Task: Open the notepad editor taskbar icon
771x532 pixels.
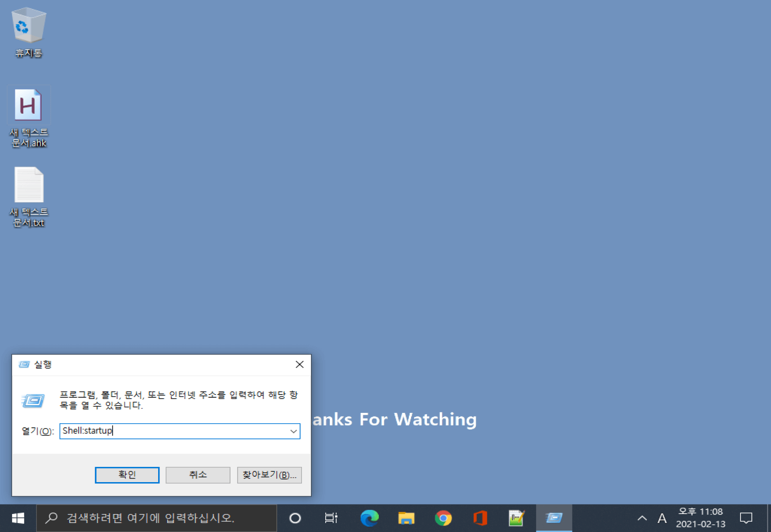Action: [516, 518]
